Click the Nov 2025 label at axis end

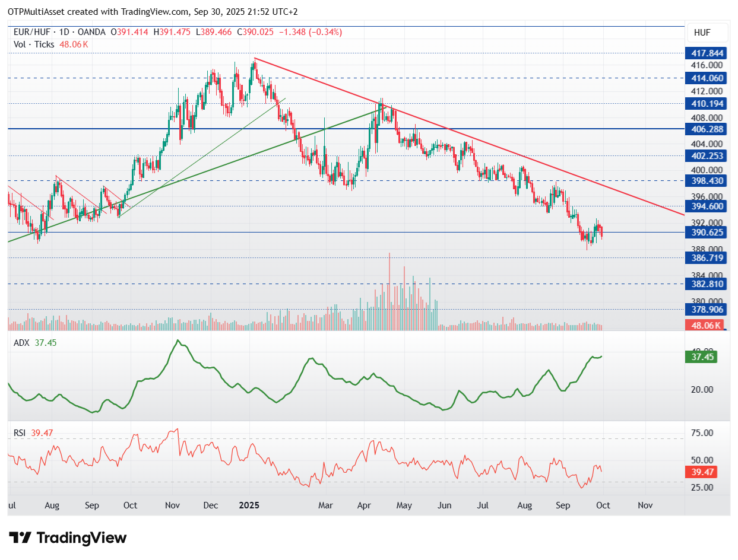click(x=645, y=505)
